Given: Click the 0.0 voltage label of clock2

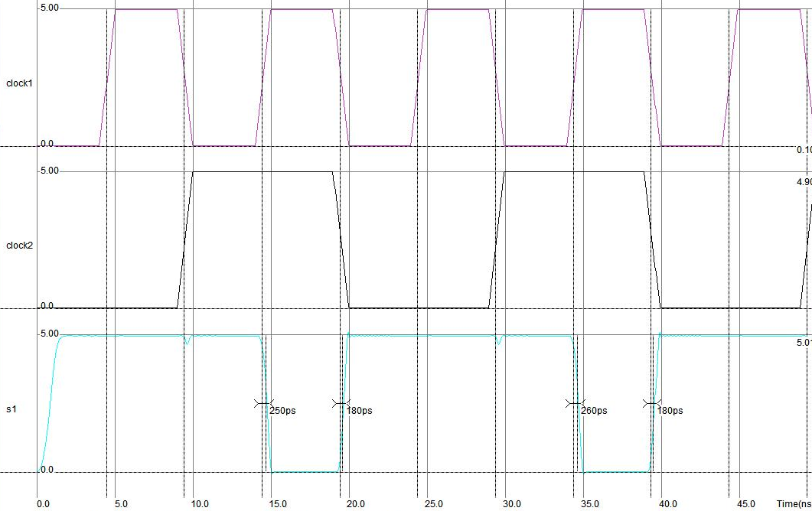Looking at the screenshot, I should click(x=47, y=306).
